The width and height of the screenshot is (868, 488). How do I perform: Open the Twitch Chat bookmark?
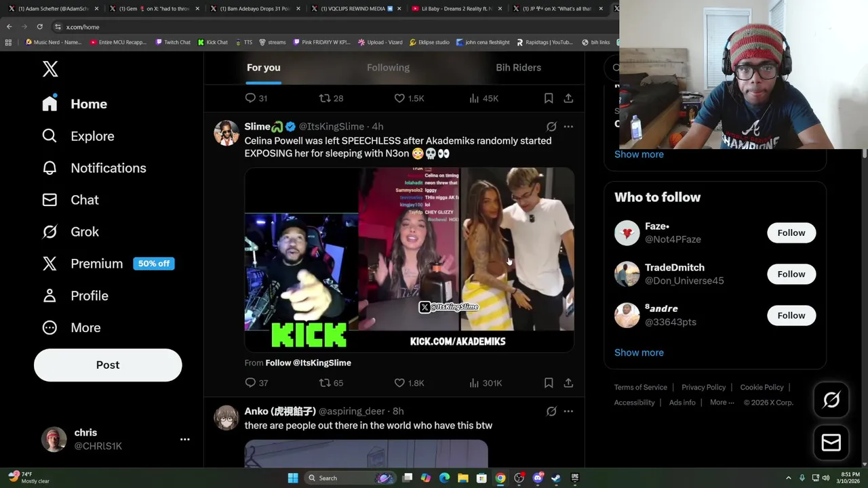[173, 42]
